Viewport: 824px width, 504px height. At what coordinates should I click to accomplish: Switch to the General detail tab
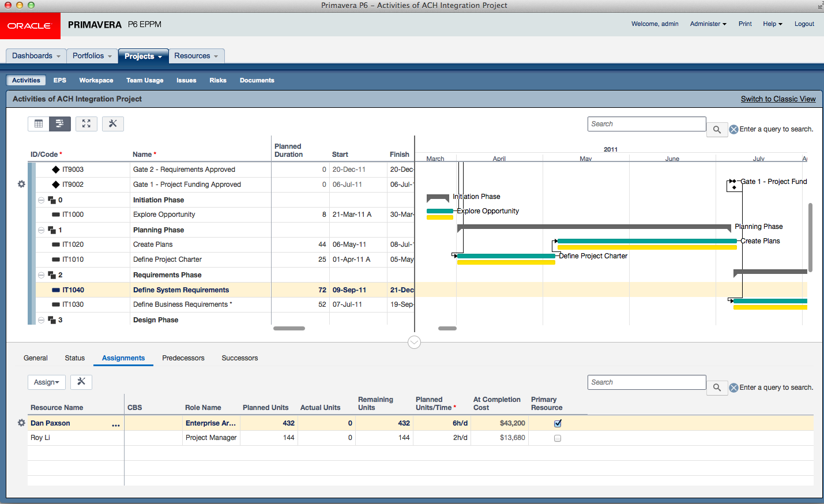(x=36, y=358)
